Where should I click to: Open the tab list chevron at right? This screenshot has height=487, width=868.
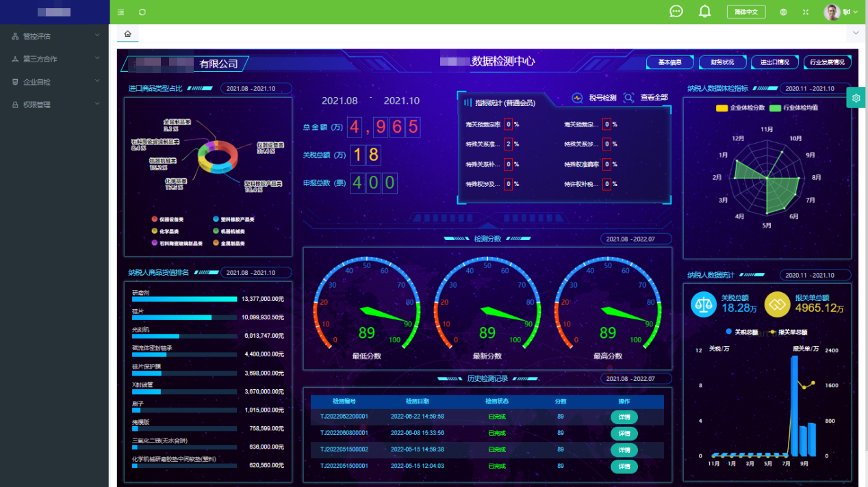856,33
